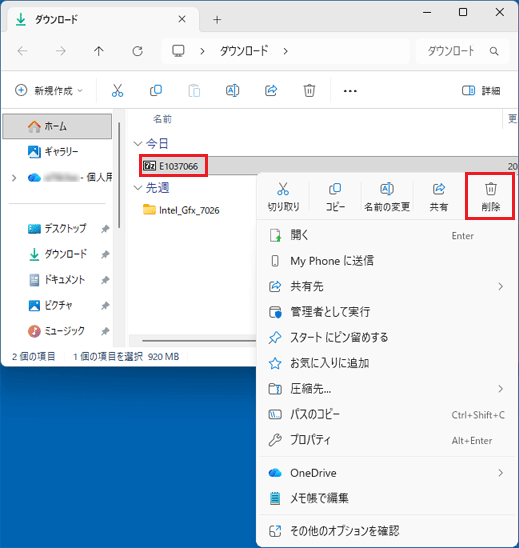Choose 共有 in context menu top row

point(439,197)
